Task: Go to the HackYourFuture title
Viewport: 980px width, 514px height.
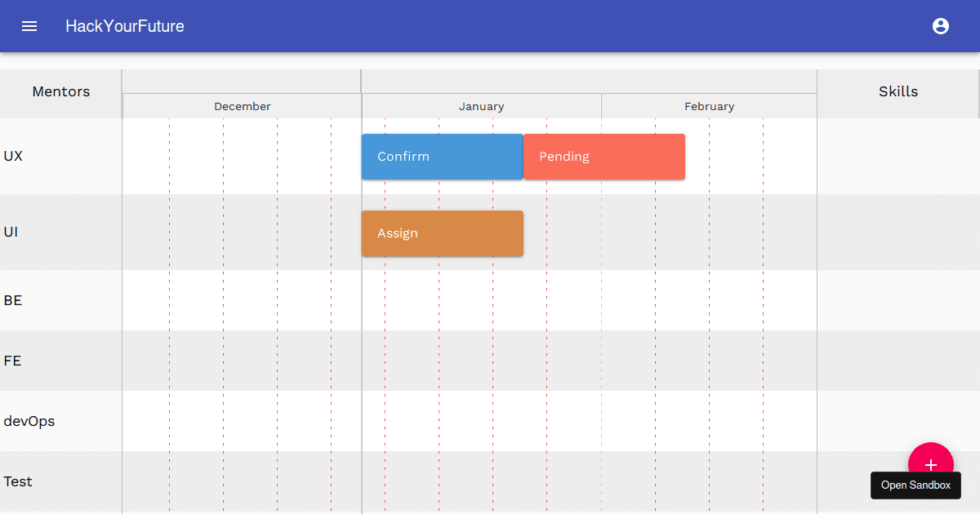Action: [125, 26]
